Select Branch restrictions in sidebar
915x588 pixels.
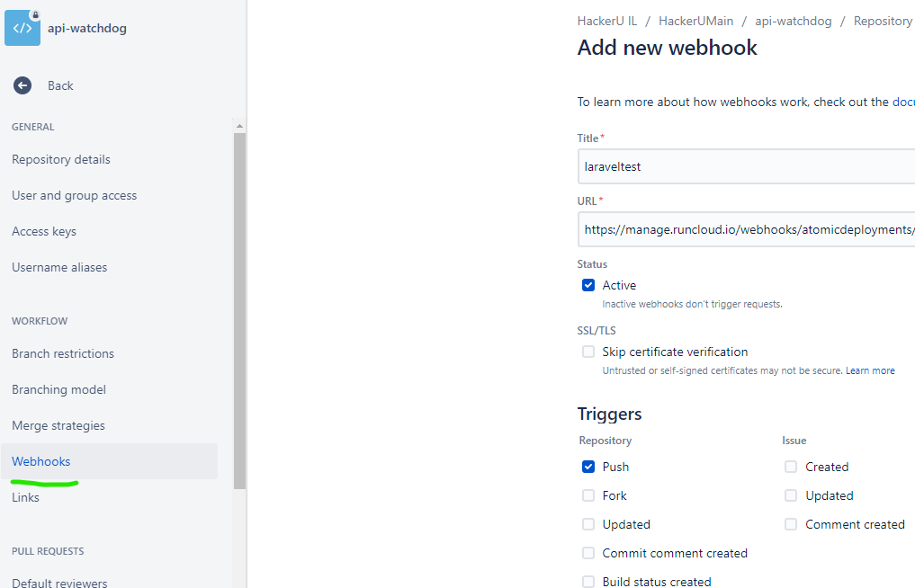(63, 353)
